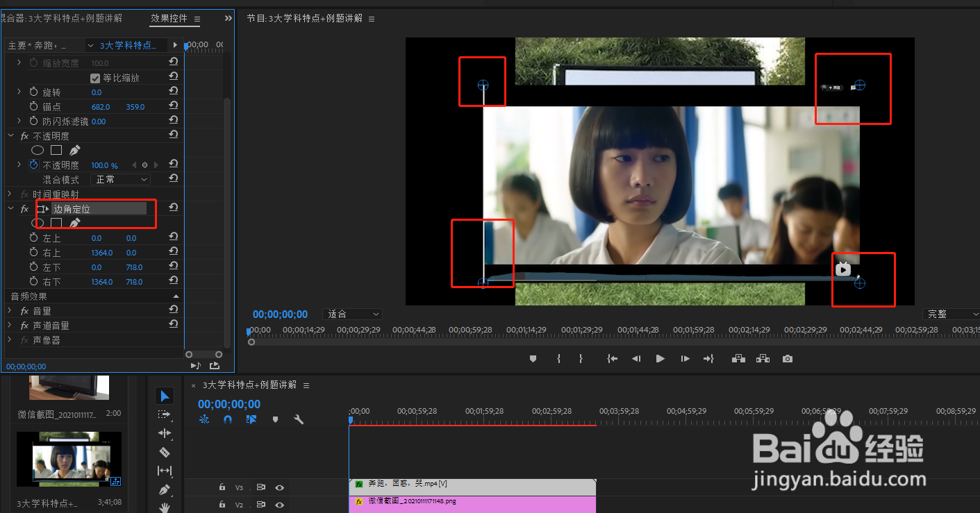Select the Track Select Forward tool

tap(164, 414)
